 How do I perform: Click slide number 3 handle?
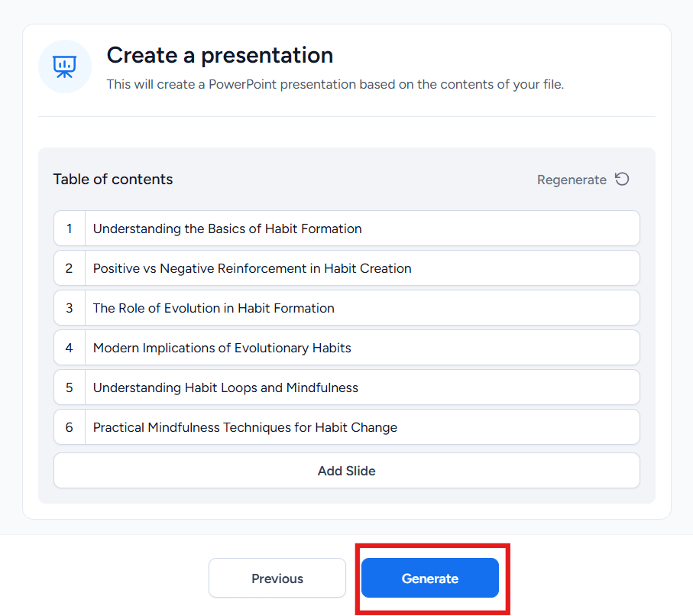coord(70,308)
